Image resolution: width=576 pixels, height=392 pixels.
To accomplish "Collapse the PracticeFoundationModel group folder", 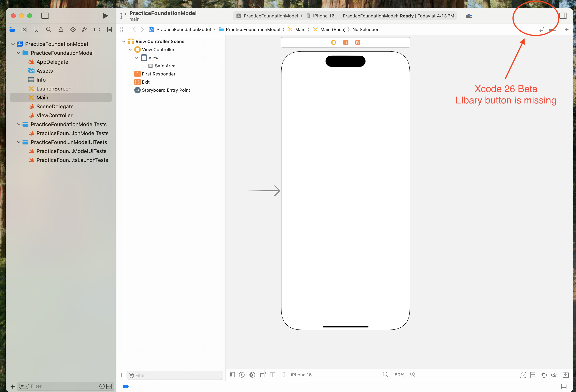I will (19, 53).
